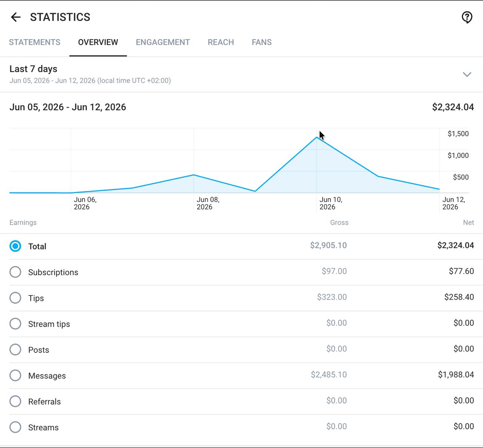Image resolution: width=483 pixels, height=448 pixels.
Task: Select the Tips radio button
Action: 15,298
